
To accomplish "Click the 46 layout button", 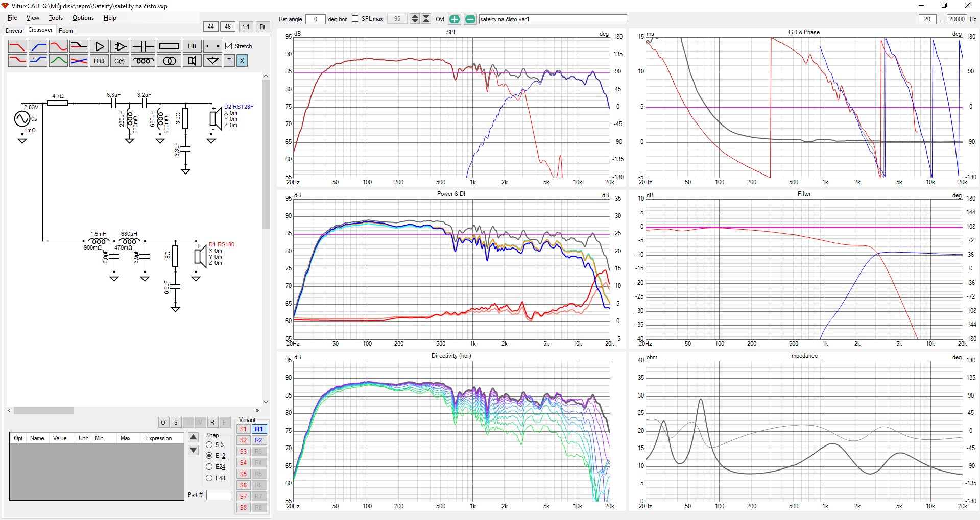I will click(228, 27).
